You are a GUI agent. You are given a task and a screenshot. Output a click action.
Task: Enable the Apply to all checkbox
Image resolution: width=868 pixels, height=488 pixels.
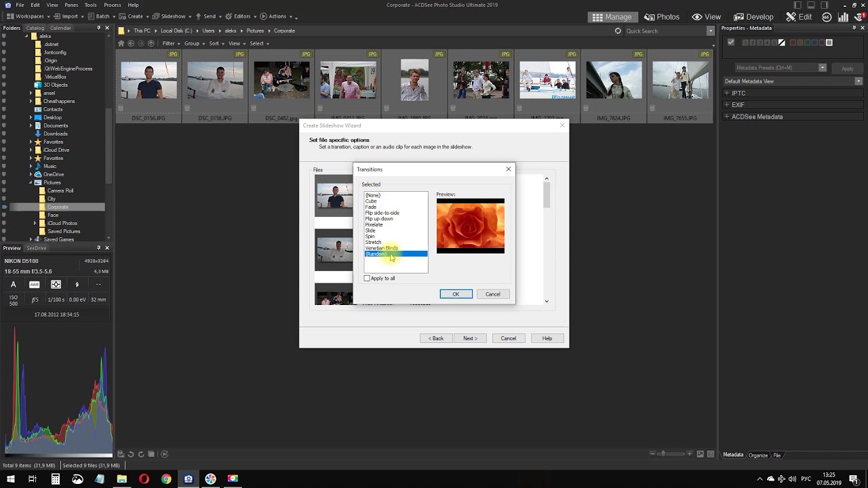(368, 279)
